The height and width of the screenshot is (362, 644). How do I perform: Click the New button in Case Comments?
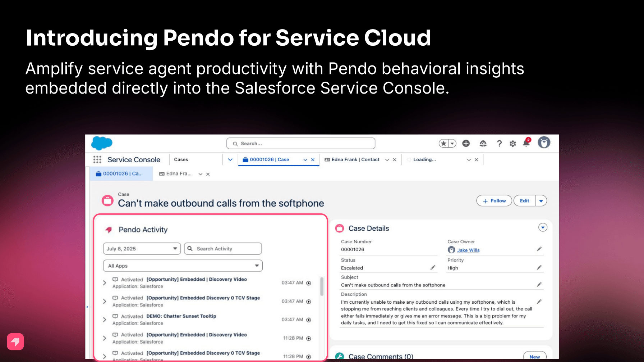pyautogui.click(x=535, y=356)
